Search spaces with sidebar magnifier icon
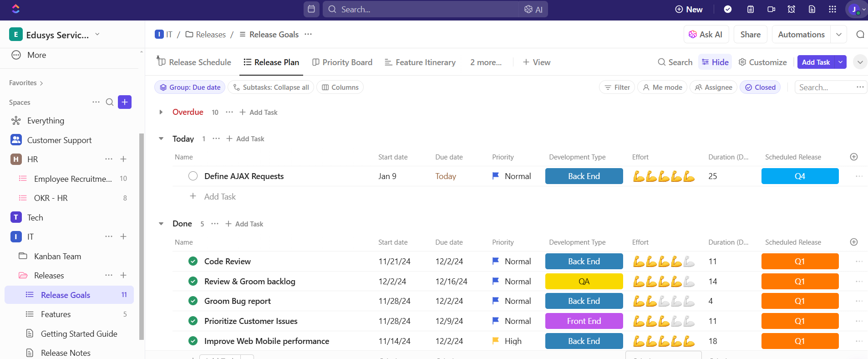The width and height of the screenshot is (868, 359). point(110,102)
